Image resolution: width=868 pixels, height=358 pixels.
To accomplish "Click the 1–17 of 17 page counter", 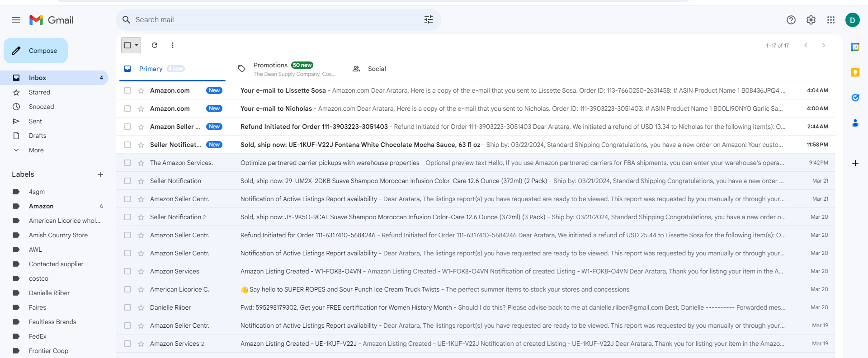I will point(777,46).
